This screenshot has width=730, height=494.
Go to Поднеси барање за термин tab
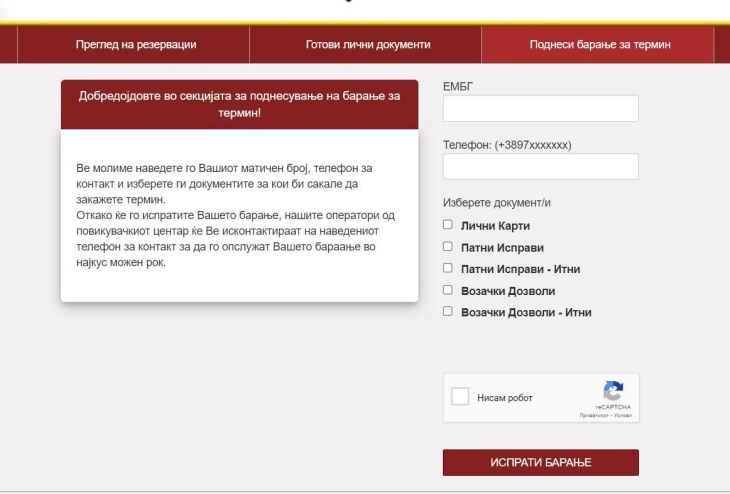pyautogui.click(x=599, y=45)
